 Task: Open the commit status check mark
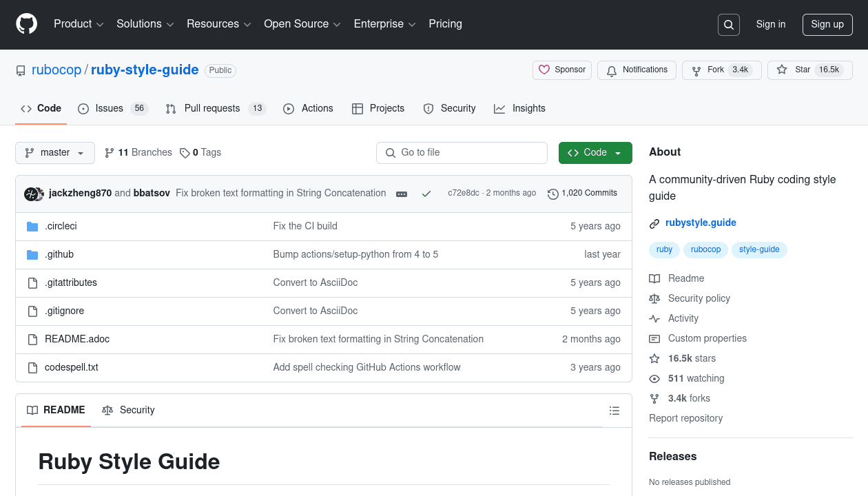tap(426, 194)
